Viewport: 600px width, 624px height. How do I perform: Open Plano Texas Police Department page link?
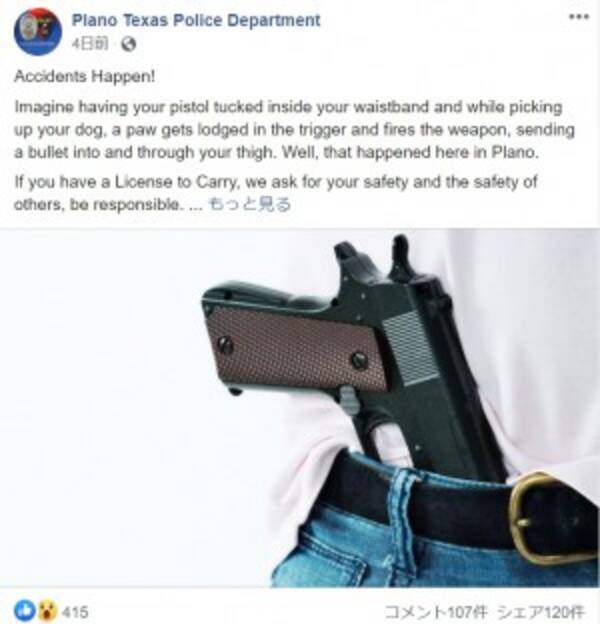click(x=196, y=20)
